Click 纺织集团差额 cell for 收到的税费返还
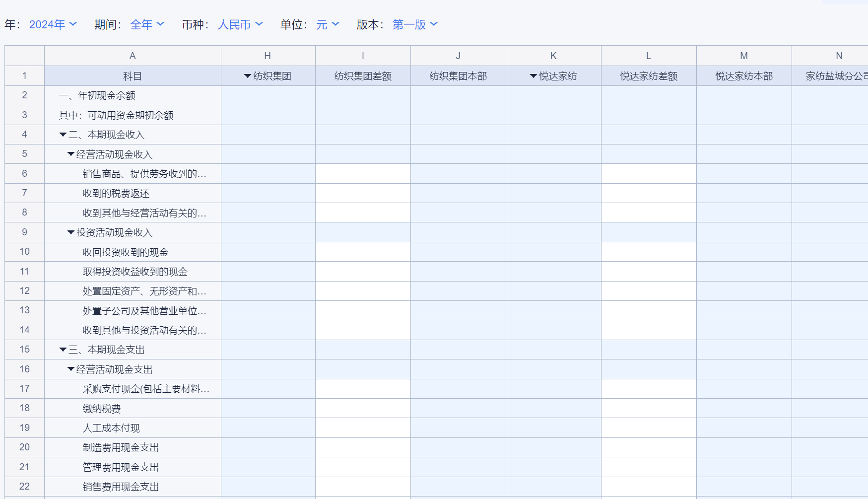 pyautogui.click(x=363, y=193)
